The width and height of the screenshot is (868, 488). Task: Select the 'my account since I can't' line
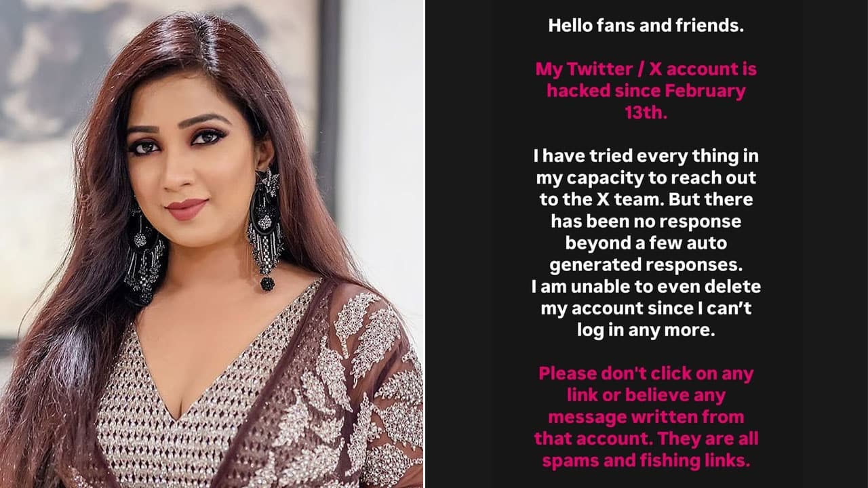pyautogui.click(x=646, y=308)
